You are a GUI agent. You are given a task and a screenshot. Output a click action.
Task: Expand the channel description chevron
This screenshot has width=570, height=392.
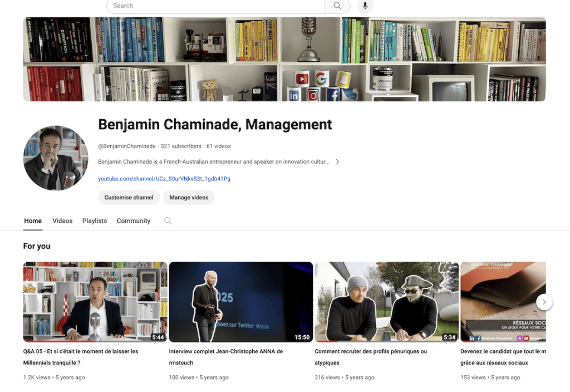pyautogui.click(x=337, y=162)
